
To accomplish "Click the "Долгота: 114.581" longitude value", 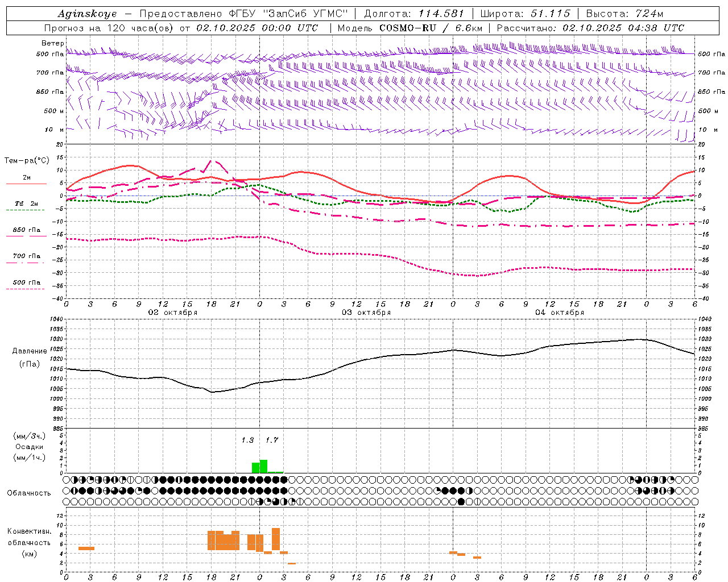I will point(414,14).
